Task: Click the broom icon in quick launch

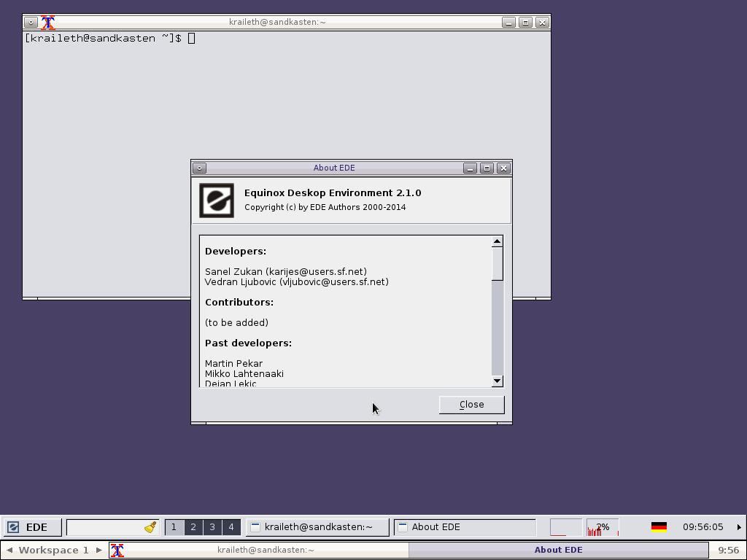Action: [x=151, y=527]
